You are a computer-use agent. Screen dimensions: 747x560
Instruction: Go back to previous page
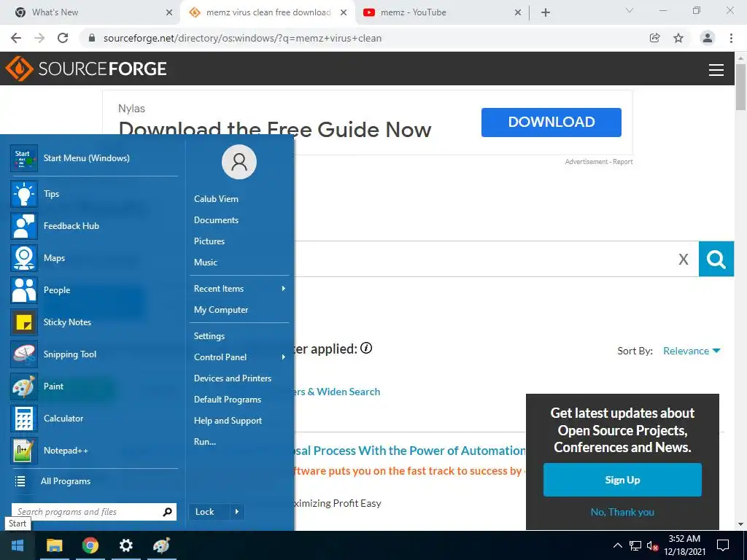coord(16,38)
